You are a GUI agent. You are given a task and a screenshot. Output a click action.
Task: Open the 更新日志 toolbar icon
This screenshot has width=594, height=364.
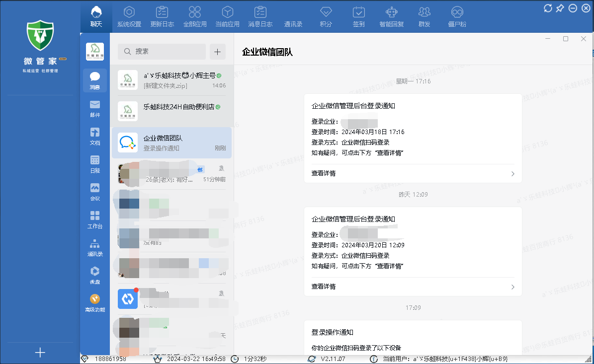(162, 16)
